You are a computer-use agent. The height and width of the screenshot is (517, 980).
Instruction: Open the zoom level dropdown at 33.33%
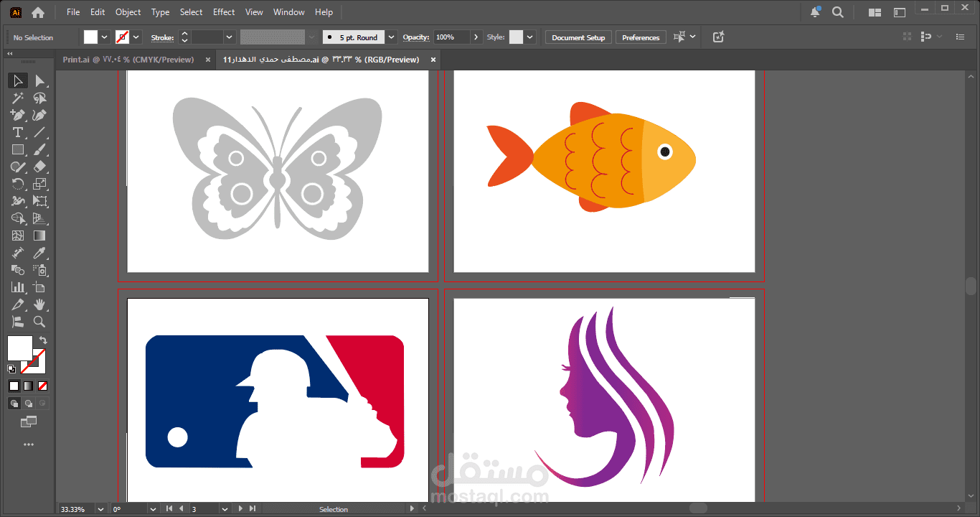coord(99,508)
